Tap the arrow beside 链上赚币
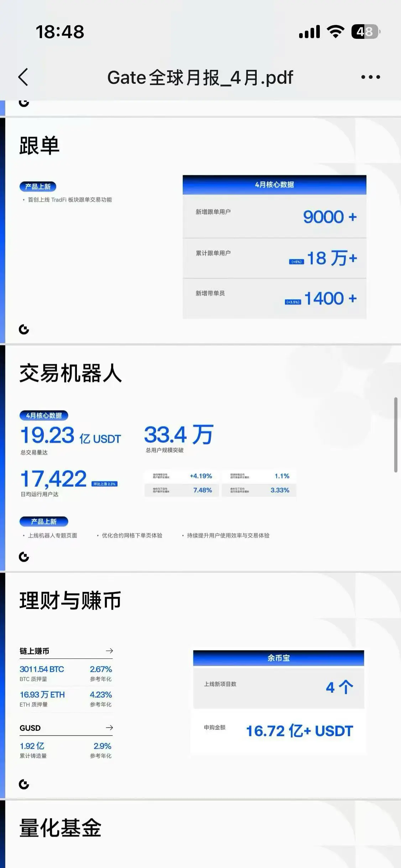 (109, 651)
